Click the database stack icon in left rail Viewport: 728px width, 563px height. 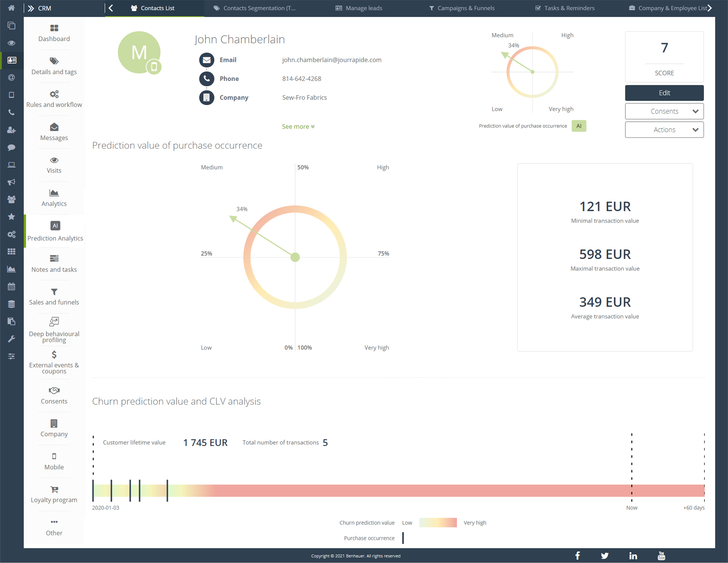point(12,304)
